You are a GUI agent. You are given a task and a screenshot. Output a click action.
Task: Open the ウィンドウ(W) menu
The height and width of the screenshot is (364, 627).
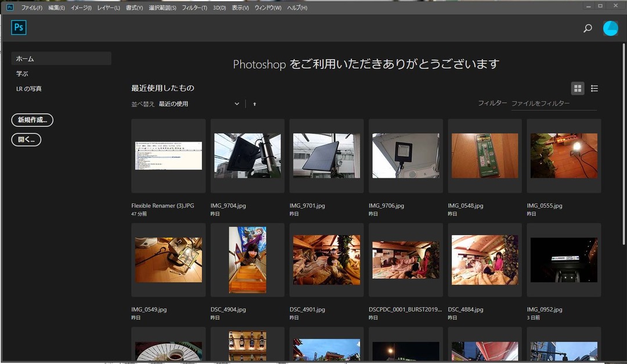tap(268, 8)
